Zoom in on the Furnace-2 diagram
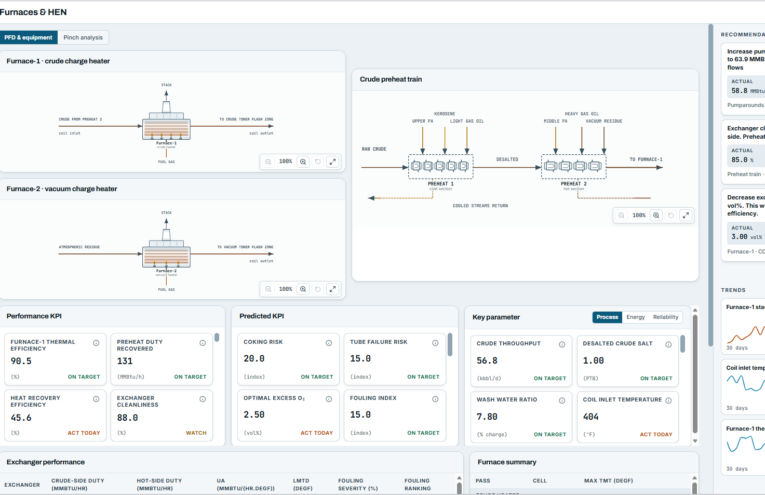 pyautogui.click(x=303, y=289)
